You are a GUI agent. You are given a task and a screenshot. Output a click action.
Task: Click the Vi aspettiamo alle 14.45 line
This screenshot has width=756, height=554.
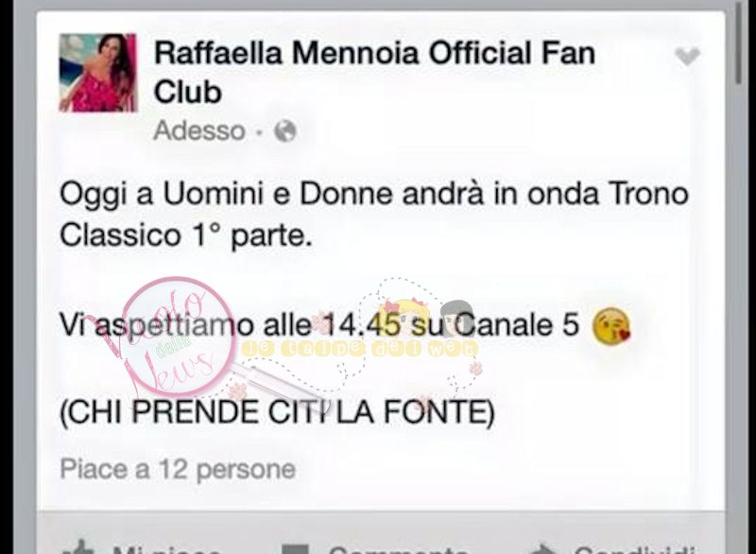[x=319, y=324]
